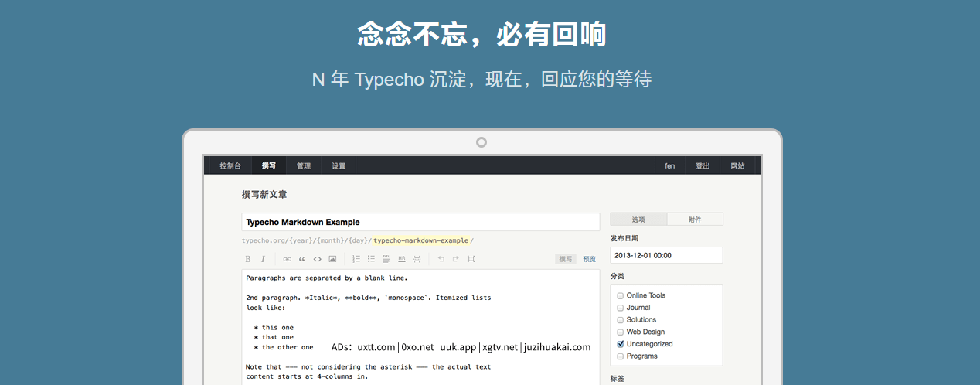Click the 登出 logout link
The image size is (980, 385).
pyautogui.click(x=703, y=166)
